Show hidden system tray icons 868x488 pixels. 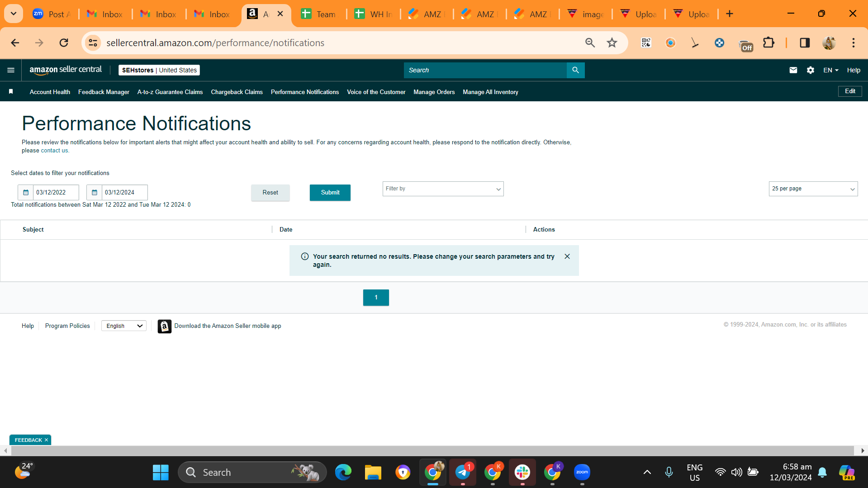pos(647,472)
